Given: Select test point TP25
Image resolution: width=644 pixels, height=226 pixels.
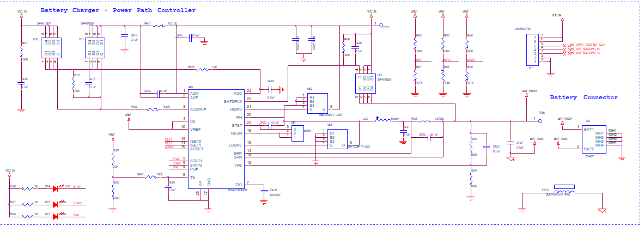Looking at the screenshot, I should coord(381,25).
